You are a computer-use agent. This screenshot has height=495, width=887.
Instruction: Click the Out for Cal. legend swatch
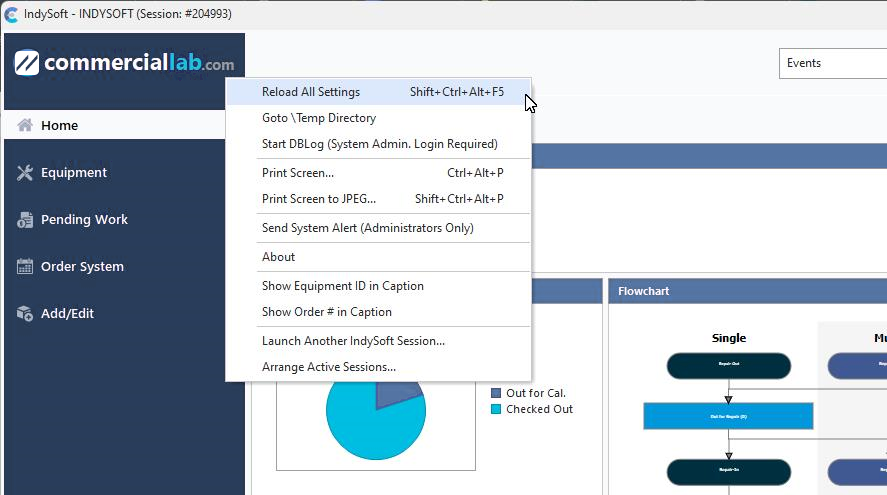coord(496,393)
